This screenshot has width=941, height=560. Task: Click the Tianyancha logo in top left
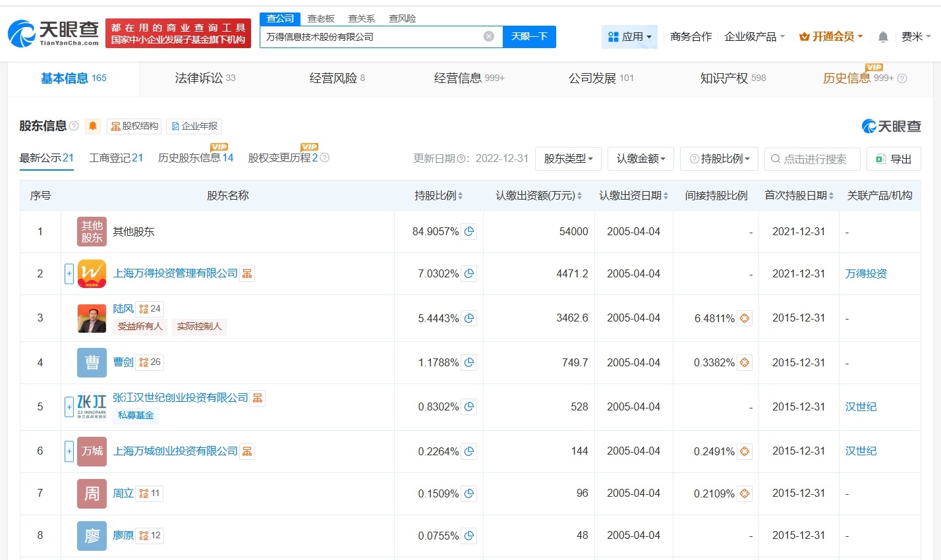click(53, 33)
